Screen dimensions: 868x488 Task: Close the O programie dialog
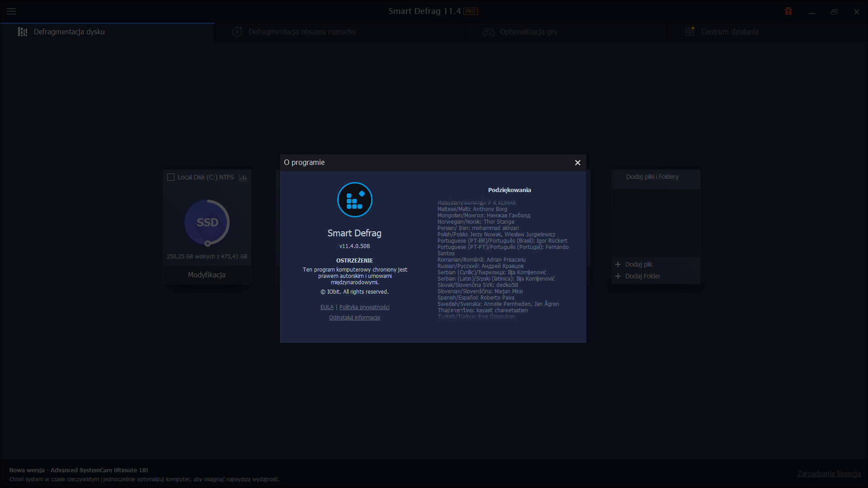[x=577, y=163]
